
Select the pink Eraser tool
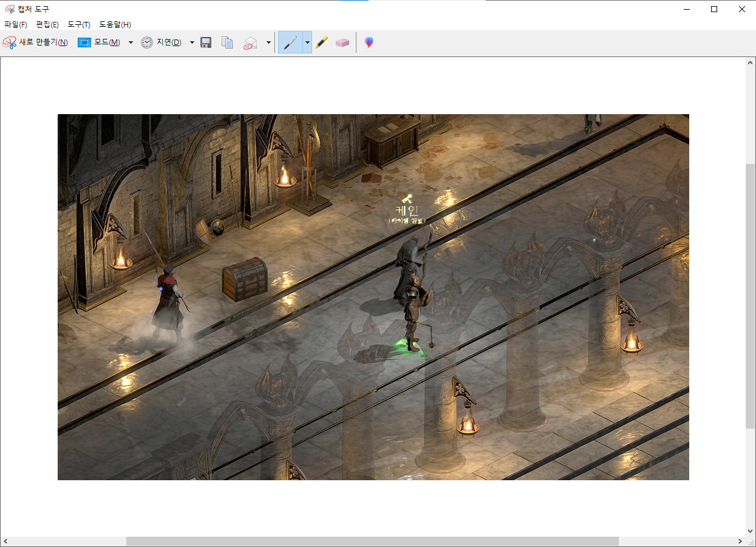click(x=342, y=42)
